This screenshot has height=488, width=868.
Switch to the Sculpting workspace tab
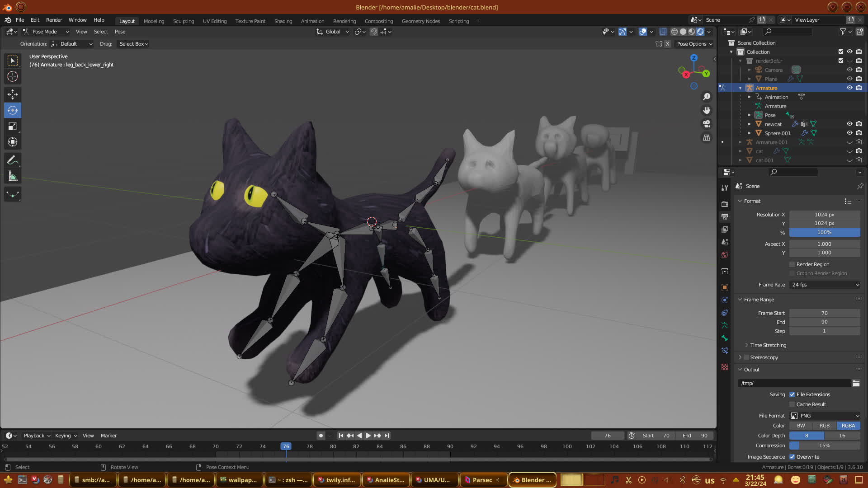[x=183, y=21]
